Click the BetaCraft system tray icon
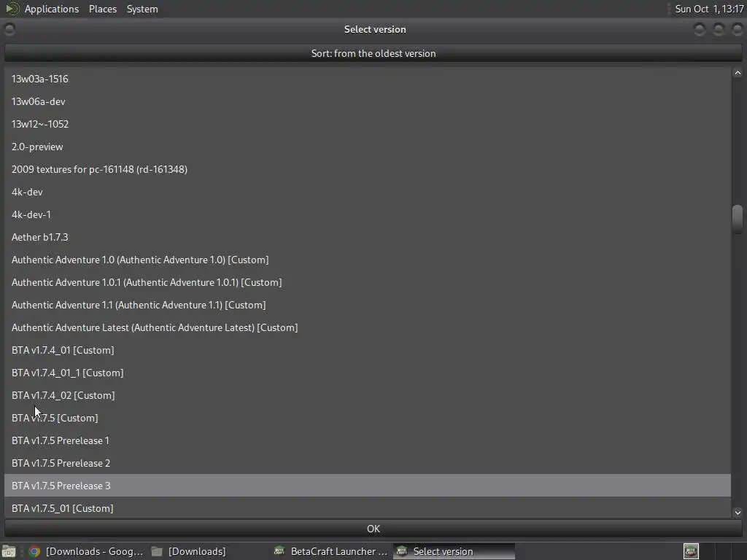The height and width of the screenshot is (560, 747). tap(691, 551)
